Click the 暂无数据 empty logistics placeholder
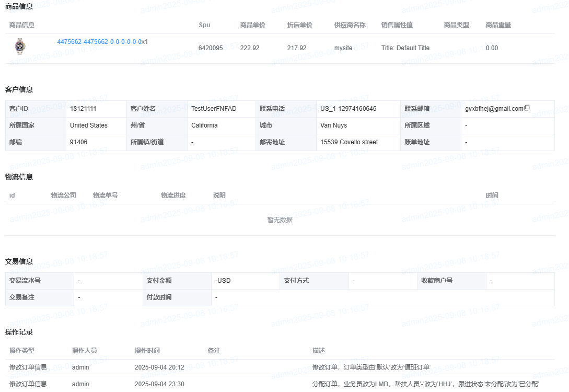 [x=280, y=220]
